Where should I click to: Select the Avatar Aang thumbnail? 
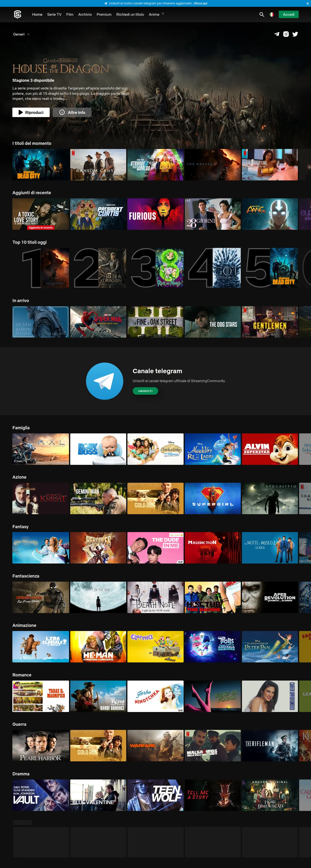[x=270, y=214]
